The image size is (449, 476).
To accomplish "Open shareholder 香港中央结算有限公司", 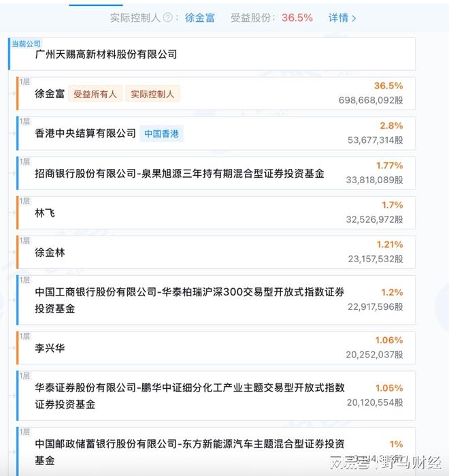I will pyautogui.click(x=85, y=133).
